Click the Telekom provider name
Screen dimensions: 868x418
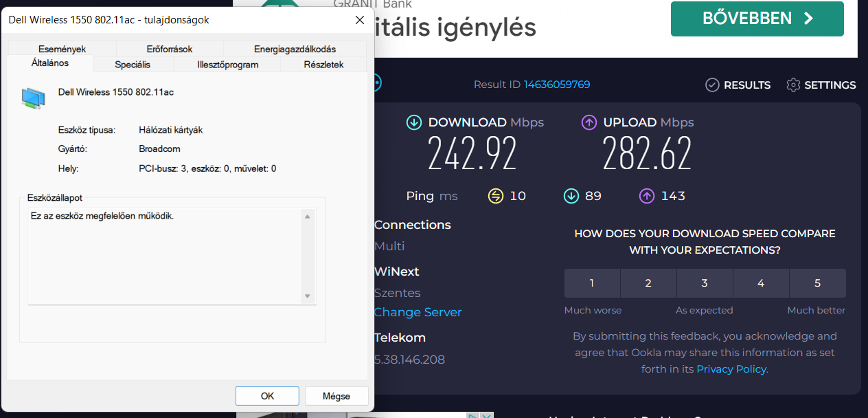tap(400, 338)
